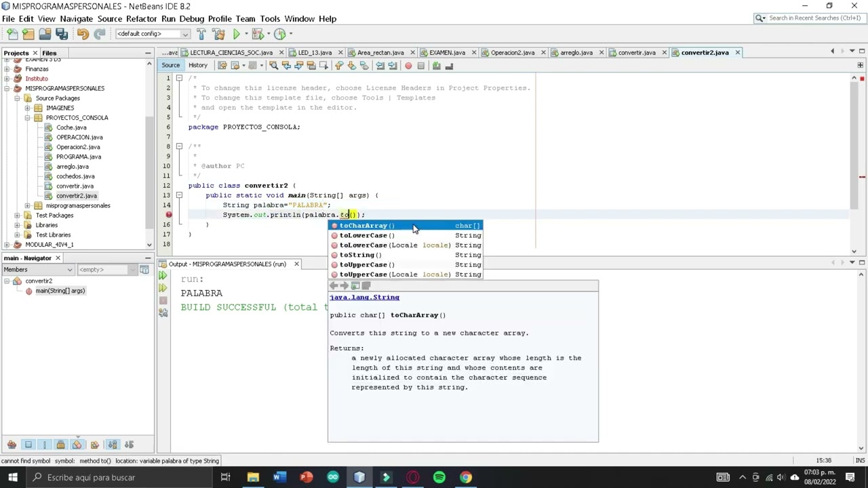
Task: Click the error marker on line 15
Action: tap(169, 215)
